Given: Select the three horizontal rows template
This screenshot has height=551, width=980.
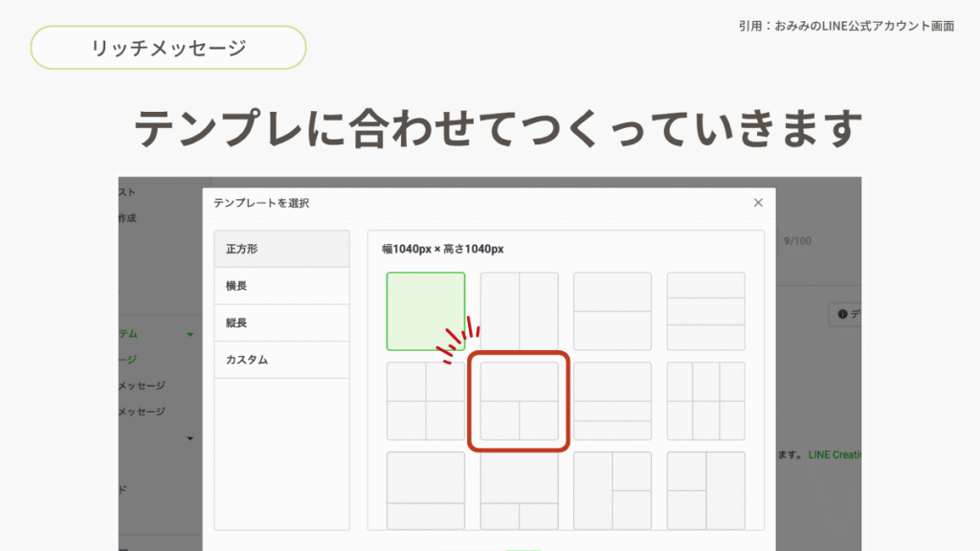Looking at the screenshot, I should point(705,312).
